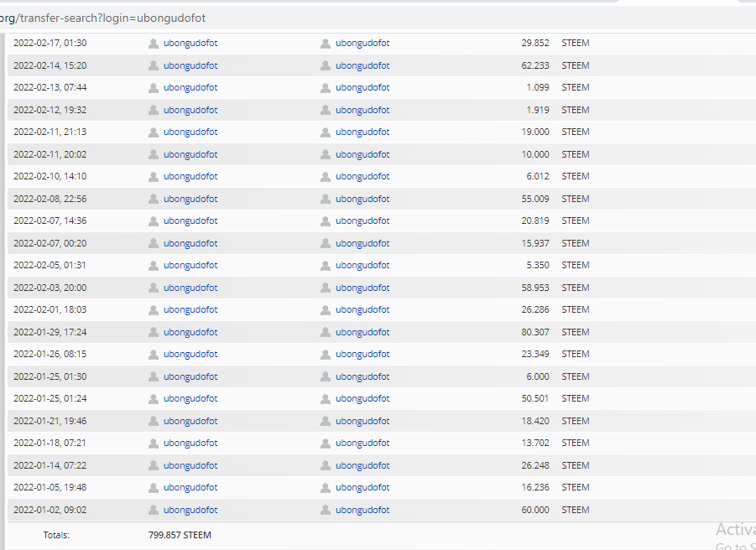This screenshot has width=756, height=550.
Task: Click the Totals: label
Action: point(56,535)
